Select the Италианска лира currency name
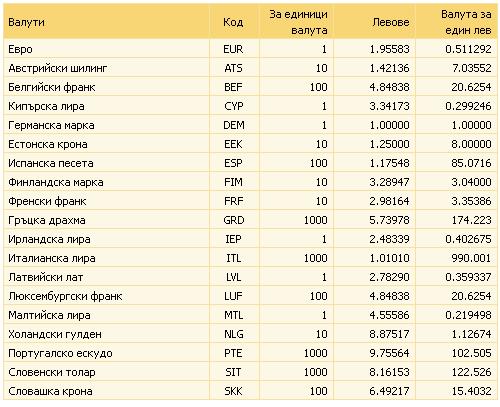 point(52,258)
